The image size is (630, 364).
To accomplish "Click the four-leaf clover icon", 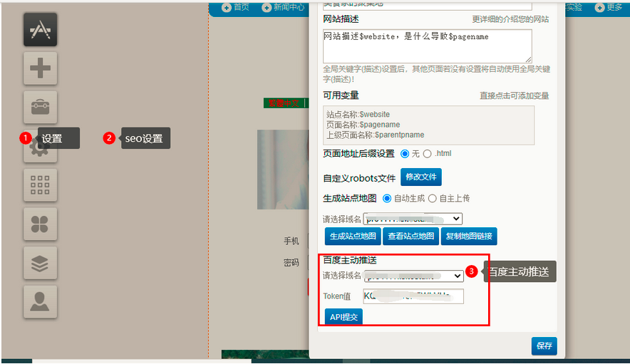I will point(40,224).
